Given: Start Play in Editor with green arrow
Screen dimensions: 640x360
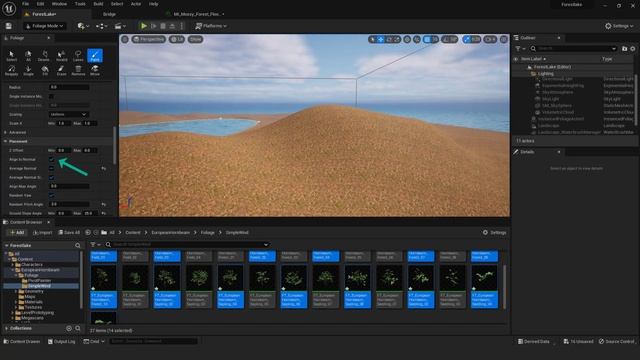Looking at the screenshot, I should coord(144,26).
